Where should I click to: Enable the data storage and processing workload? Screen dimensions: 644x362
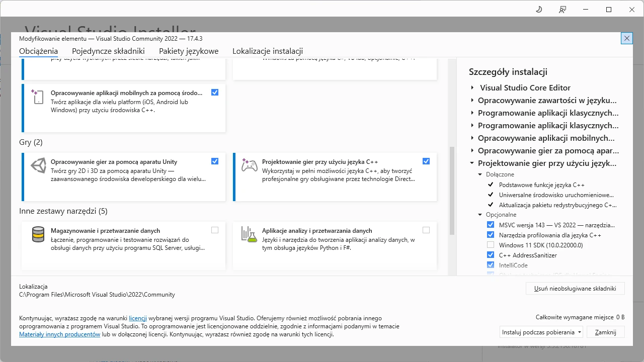point(215,230)
